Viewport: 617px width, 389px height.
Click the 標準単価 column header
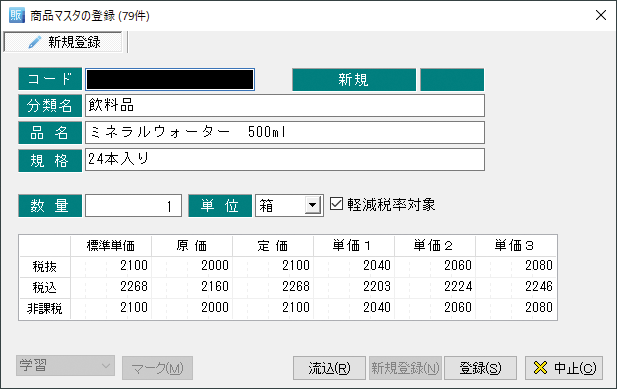coord(111,246)
